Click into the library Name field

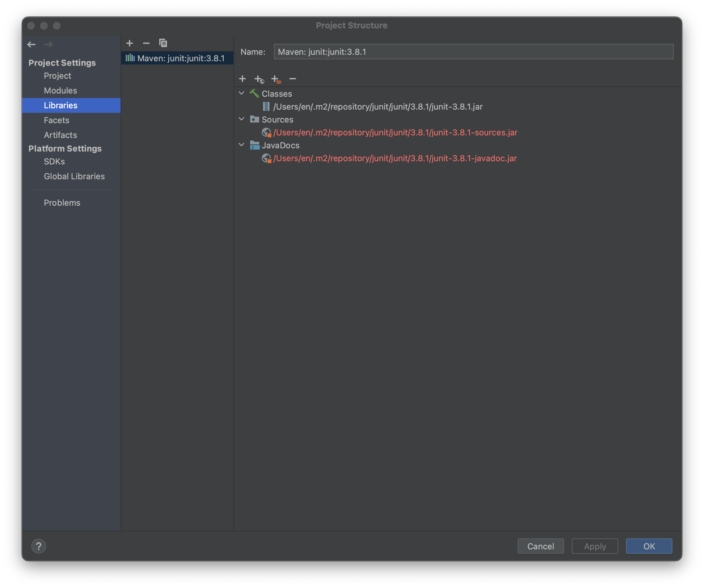point(473,52)
